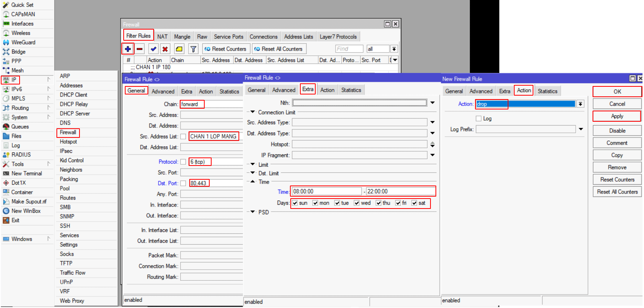The height and width of the screenshot is (308, 644).
Task: Open the IP menu
Action: [14, 80]
